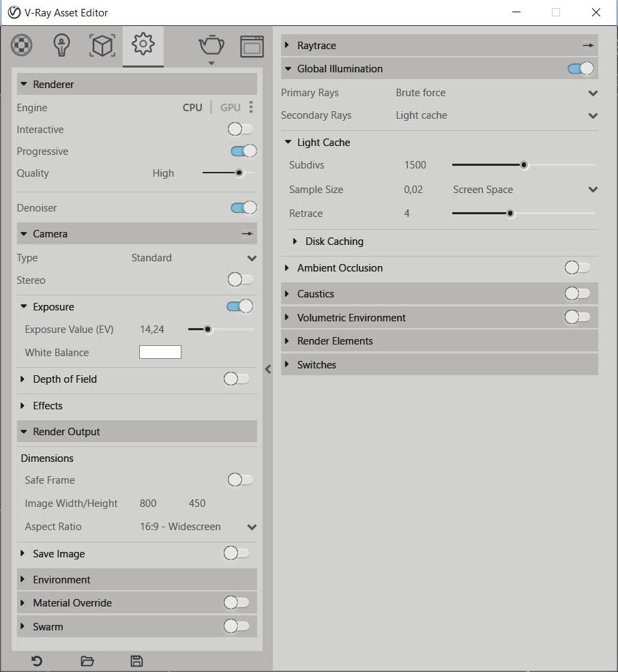Turn on Swarm toggle
This screenshot has height=672, width=618.
(236, 626)
